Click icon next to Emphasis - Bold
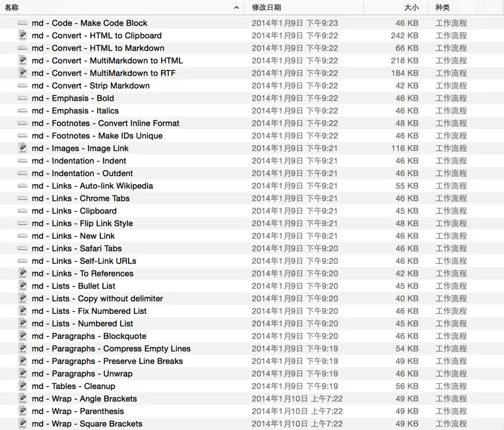Image resolution: width=504 pixels, height=430 pixels. (22, 98)
